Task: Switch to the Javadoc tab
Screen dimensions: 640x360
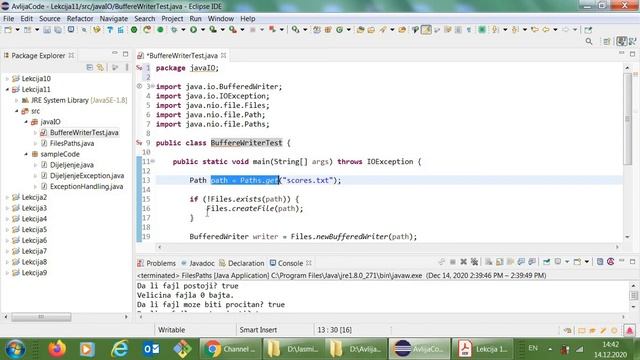Action: [x=198, y=263]
